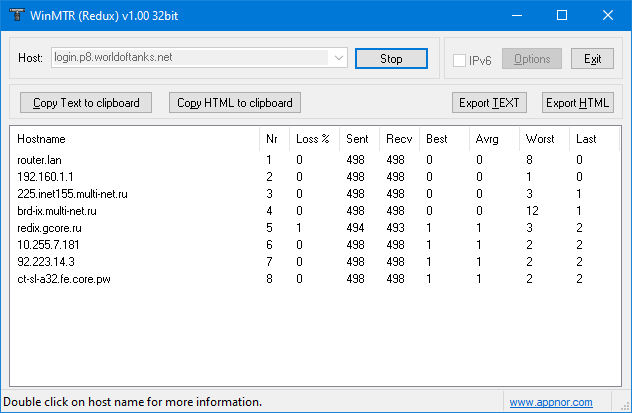Select the ct-sl-a32.fe.core.pw row
Viewport: 632px width, 413px height.
pyautogui.click(x=315, y=279)
